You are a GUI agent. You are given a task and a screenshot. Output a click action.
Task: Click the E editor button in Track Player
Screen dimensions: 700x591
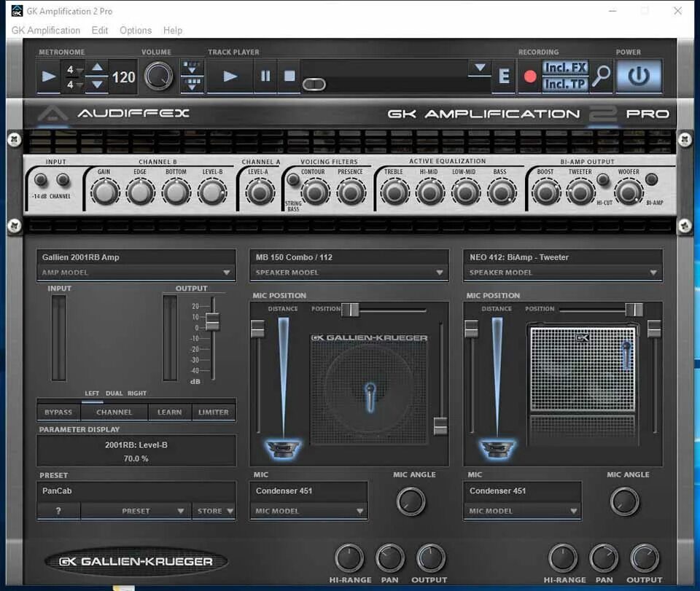(x=502, y=76)
